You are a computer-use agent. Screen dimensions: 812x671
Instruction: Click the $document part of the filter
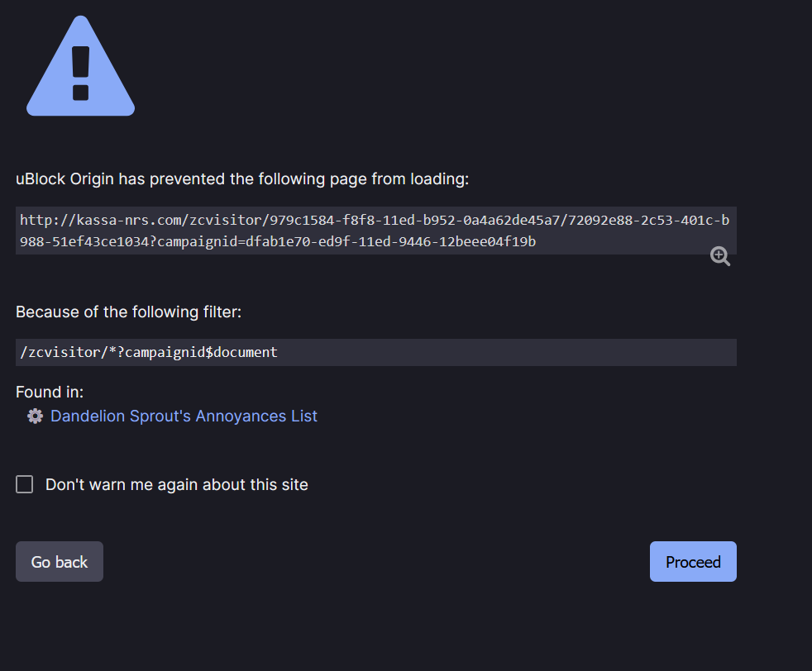(242, 353)
